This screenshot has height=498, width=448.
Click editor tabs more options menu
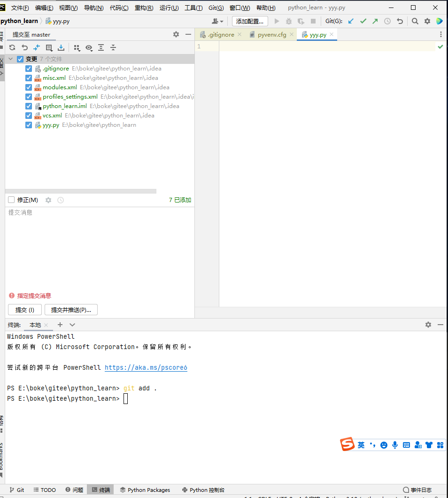(440, 34)
